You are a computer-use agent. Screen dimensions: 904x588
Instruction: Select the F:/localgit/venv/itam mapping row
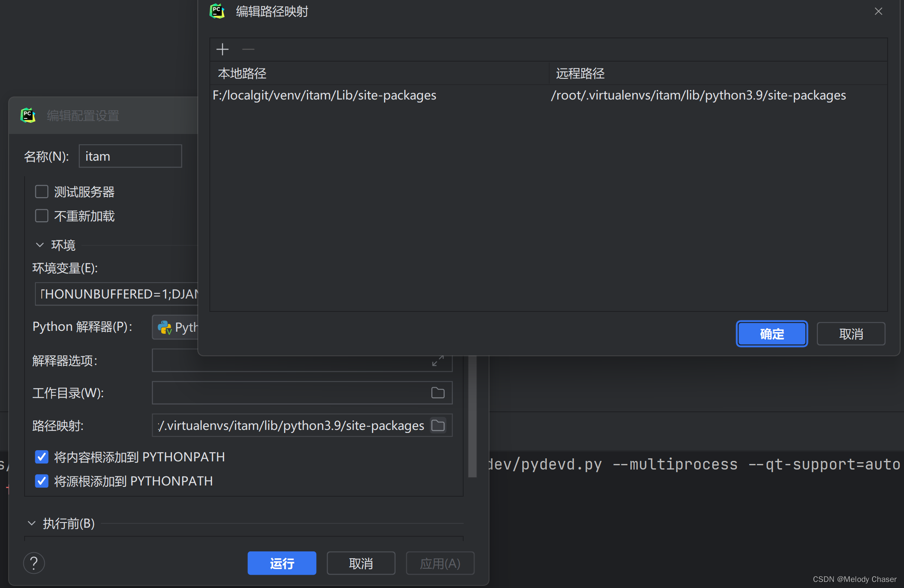click(324, 95)
